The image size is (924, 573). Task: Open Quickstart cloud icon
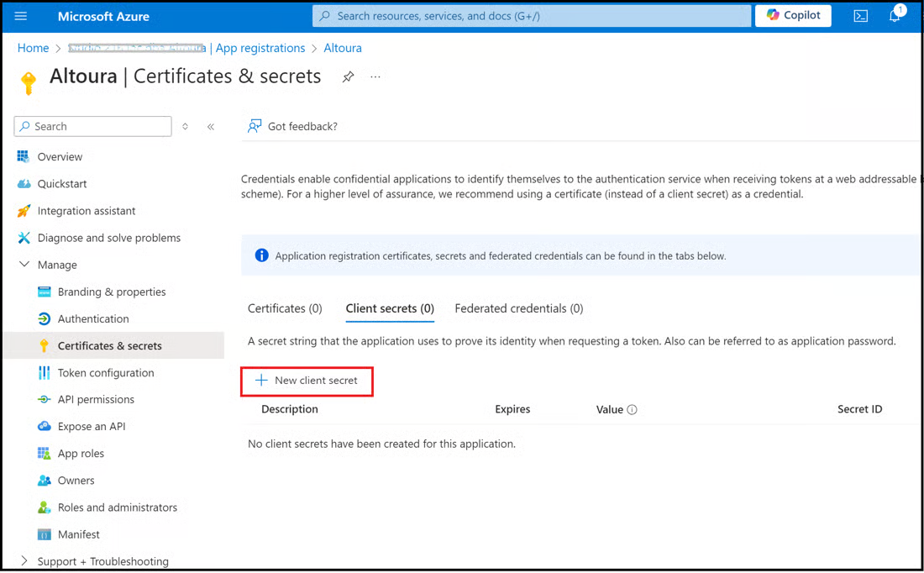click(24, 183)
